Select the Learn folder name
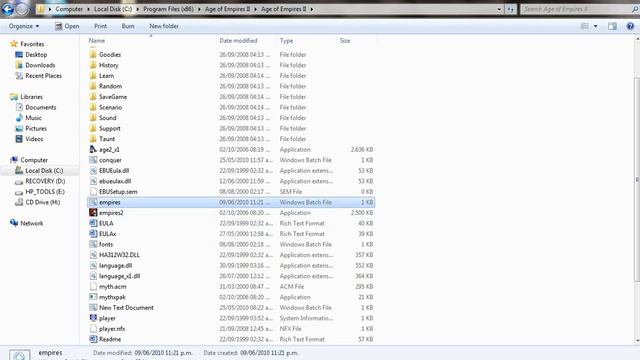 (x=107, y=76)
